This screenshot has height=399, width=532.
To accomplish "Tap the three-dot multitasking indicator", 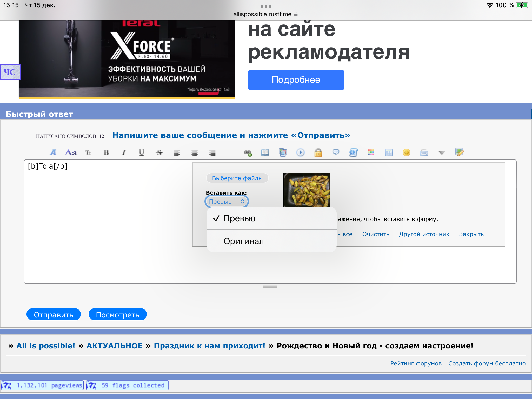I will [266, 6].
